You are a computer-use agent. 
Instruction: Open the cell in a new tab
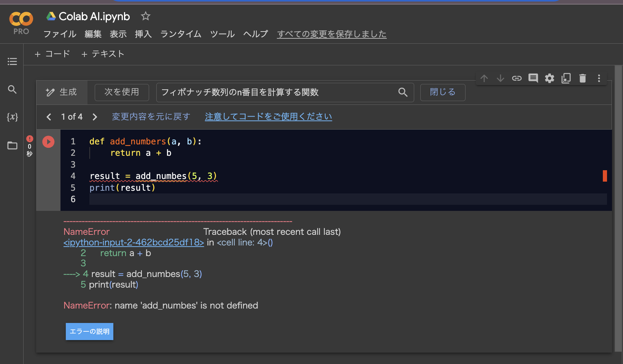pyautogui.click(x=566, y=78)
